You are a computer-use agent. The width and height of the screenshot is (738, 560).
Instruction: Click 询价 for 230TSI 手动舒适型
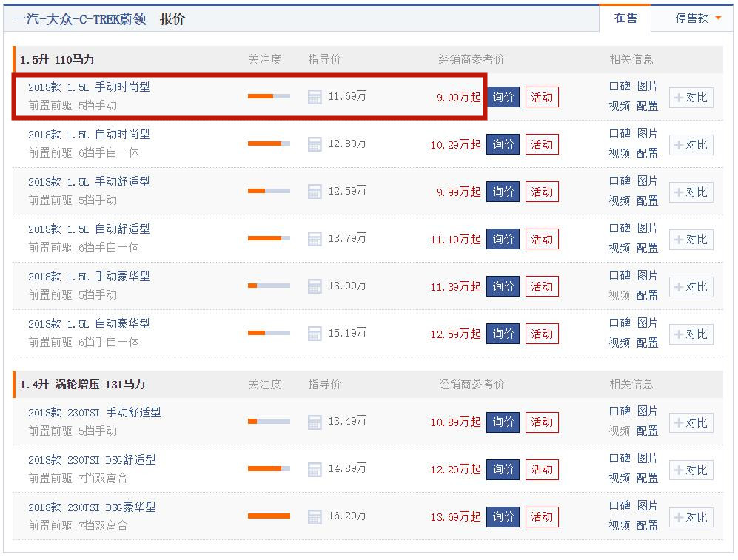click(503, 422)
